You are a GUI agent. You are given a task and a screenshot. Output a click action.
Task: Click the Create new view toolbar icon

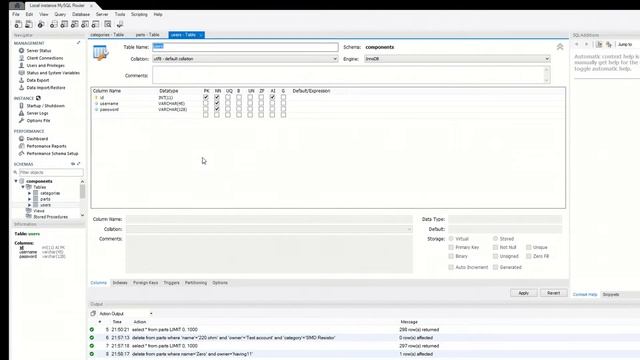tap(74, 24)
